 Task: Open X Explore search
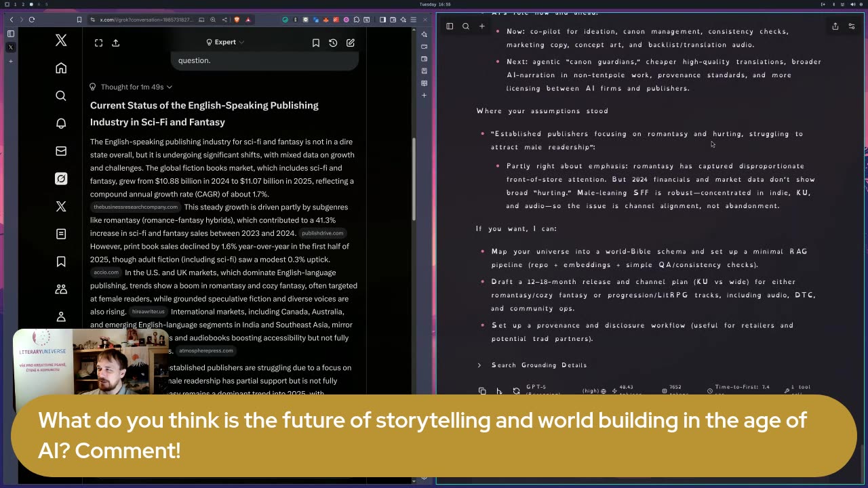[61, 96]
